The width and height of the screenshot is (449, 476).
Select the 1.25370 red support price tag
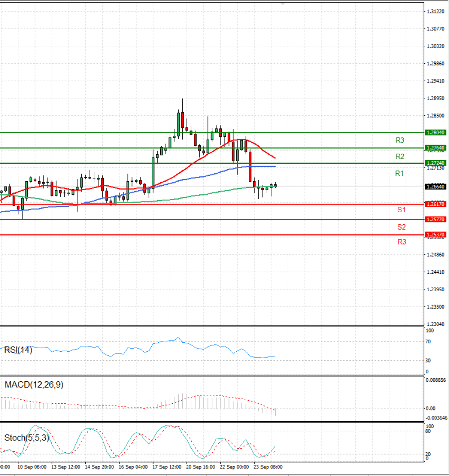pos(436,235)
